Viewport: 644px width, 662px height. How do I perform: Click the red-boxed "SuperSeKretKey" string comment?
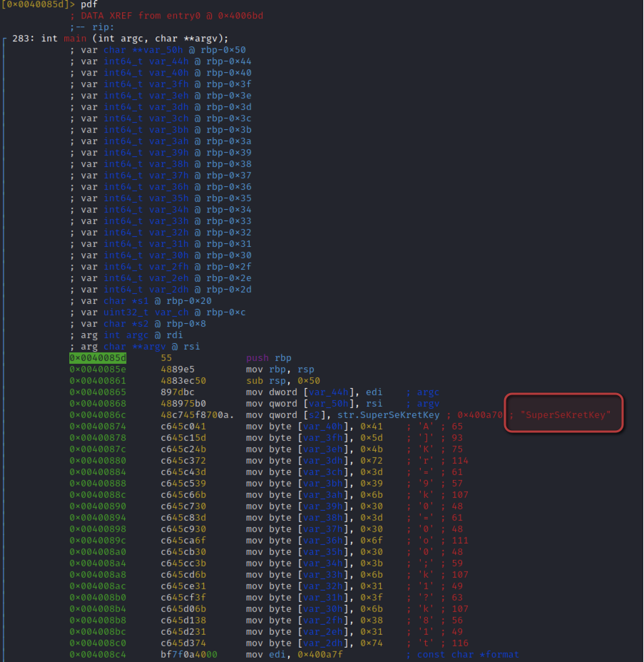click(564, 414)
